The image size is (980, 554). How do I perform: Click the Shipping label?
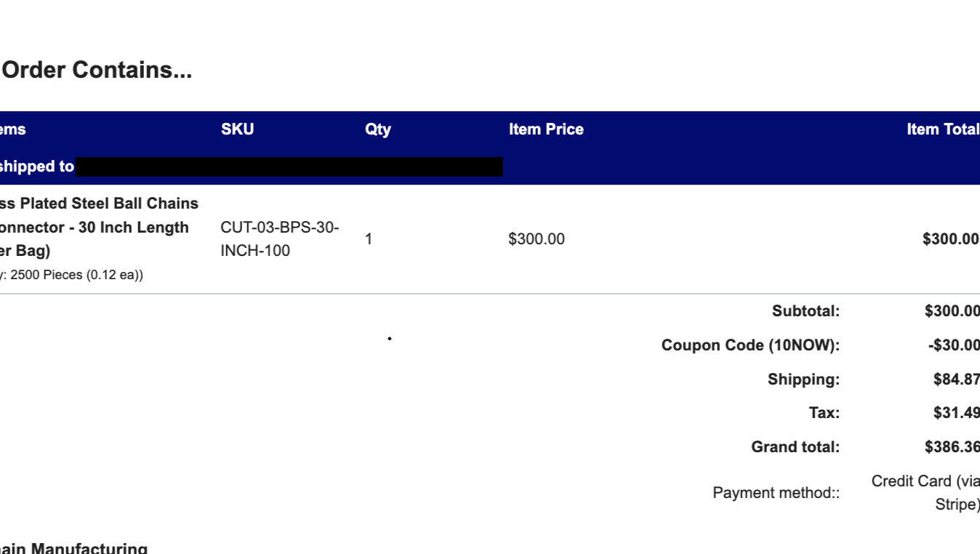(x=803, y=380)
